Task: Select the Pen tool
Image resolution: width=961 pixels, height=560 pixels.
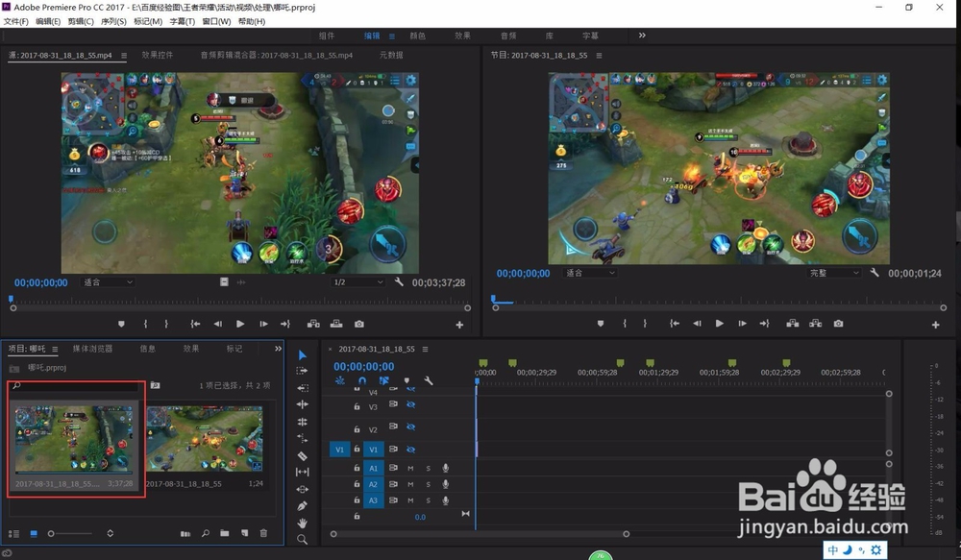Action: pyautogui.click(x=302, y=506)
